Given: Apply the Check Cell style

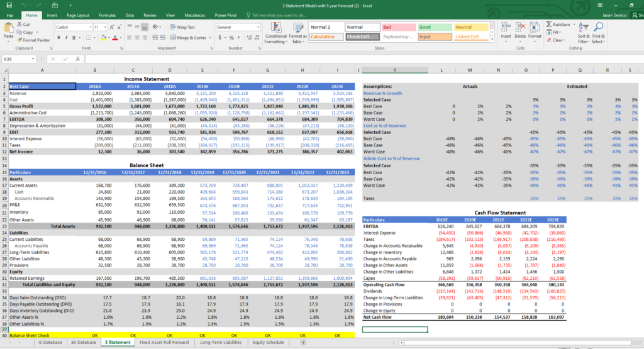Looking at the screenshot, I should pyautogui.click(x=362, y=37).
